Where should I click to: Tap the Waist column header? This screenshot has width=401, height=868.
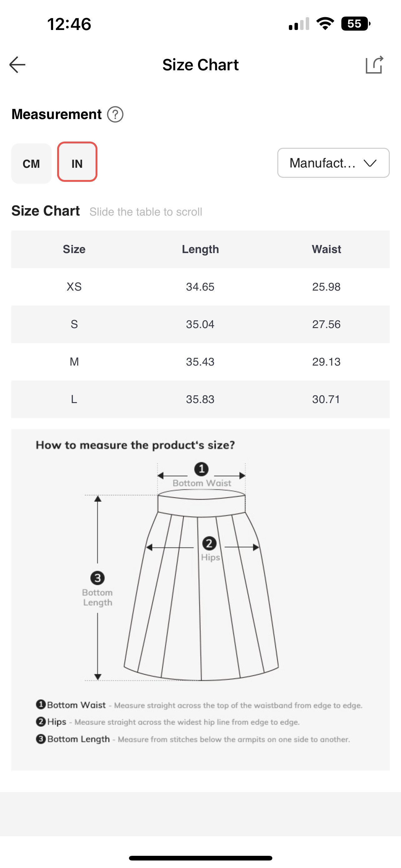point(326,249)
